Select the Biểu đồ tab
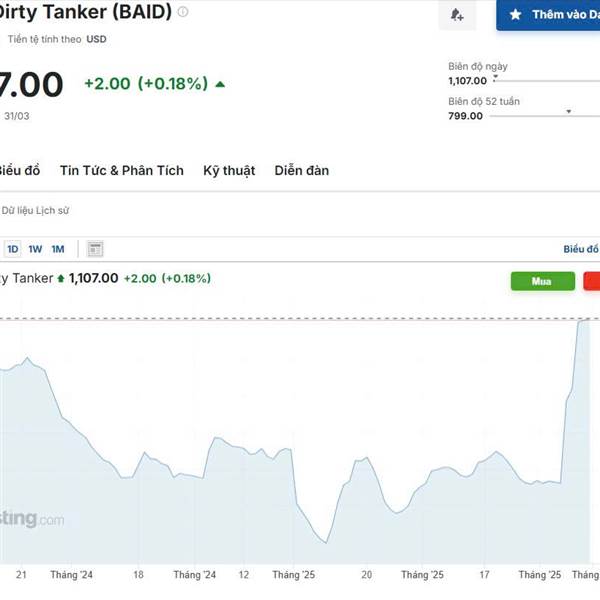600x600 pixels. 19,170
